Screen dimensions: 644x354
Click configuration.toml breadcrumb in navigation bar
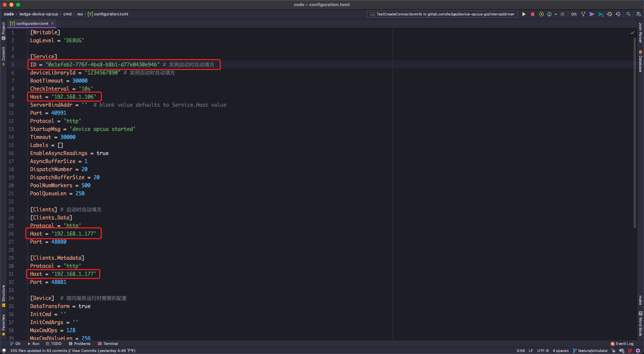[x=108, y=14]
